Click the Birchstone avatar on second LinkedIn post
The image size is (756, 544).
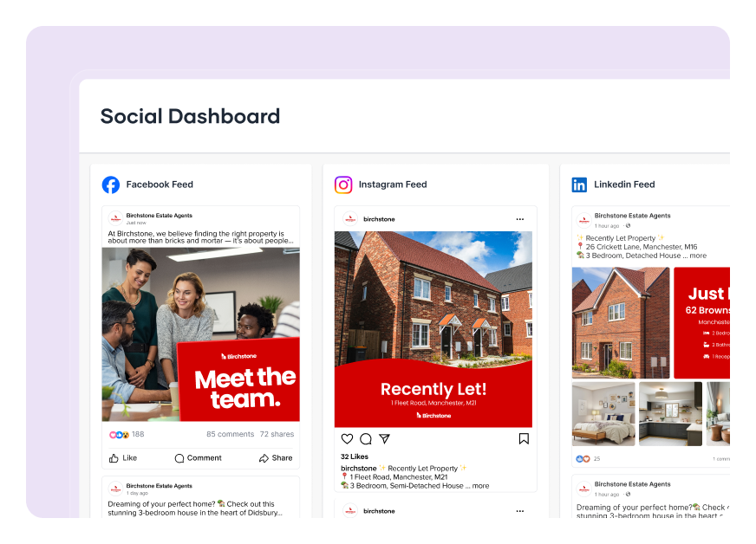click(x=583, y=489)
